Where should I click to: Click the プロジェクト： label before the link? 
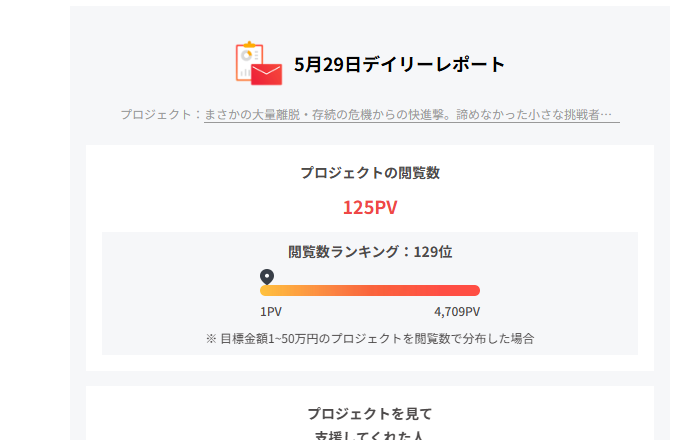162,115
